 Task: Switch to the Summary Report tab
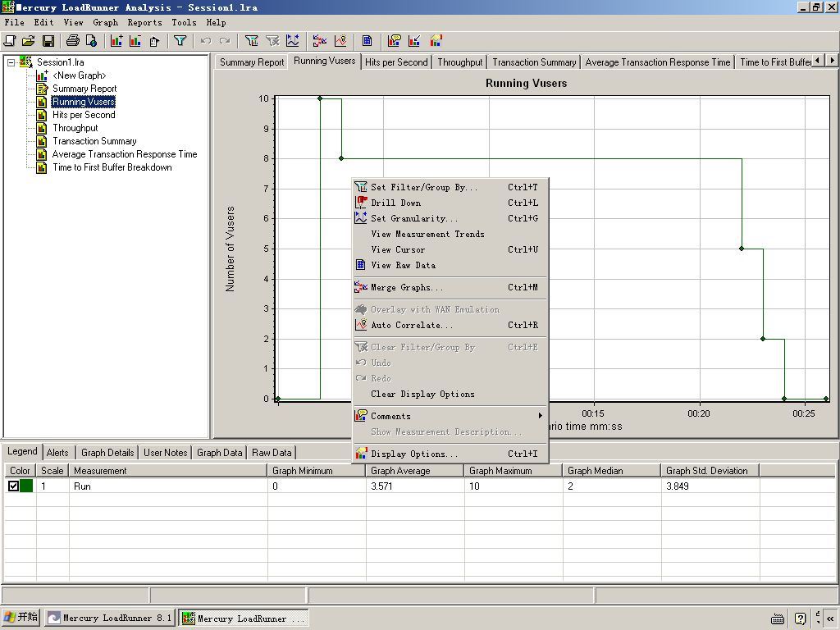pos(252,62)
